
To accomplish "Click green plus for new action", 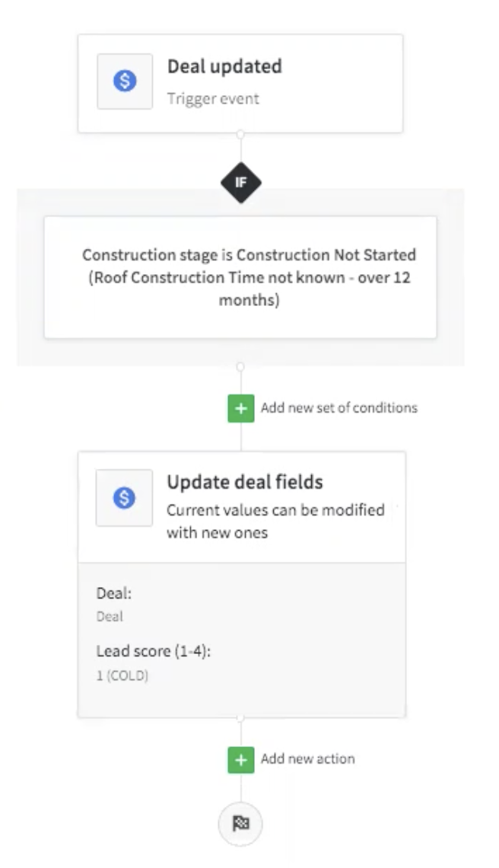I will point(240,759).
